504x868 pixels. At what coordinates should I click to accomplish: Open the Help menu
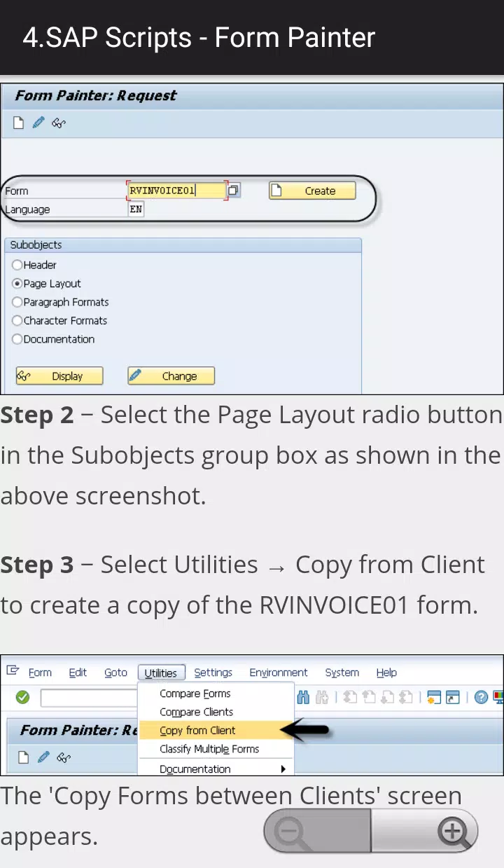tap(386, 673)
